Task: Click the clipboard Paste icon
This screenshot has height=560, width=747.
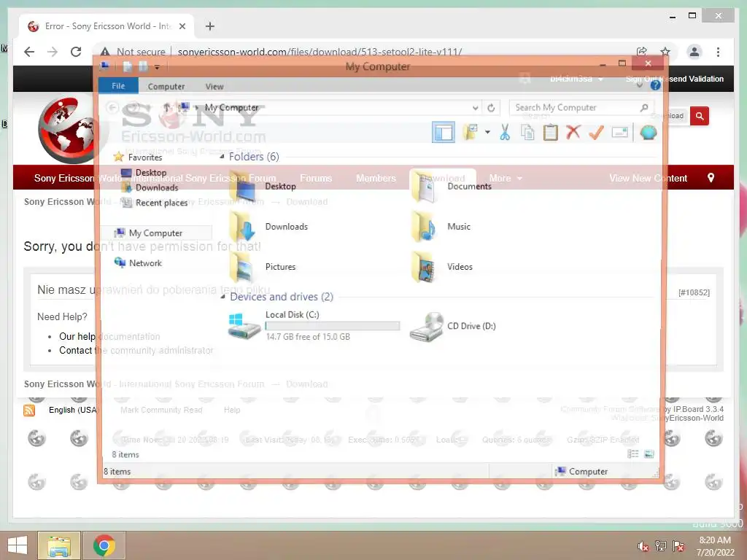Action: pyautogui.click(x=550, y=133)
